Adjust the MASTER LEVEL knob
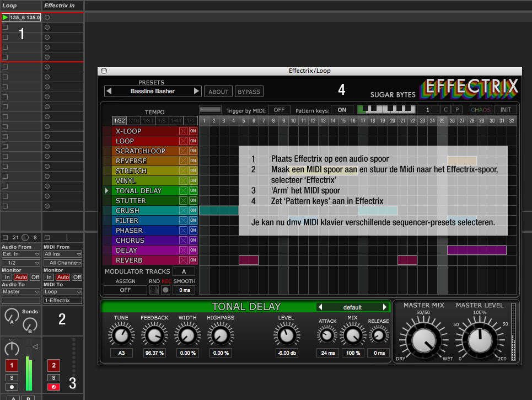This screenshot has height=400, width=532. [480, 340]
